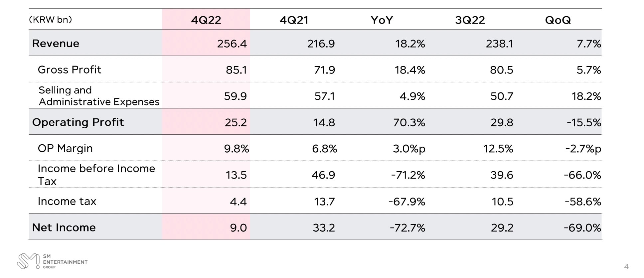Select the Operating Profit row label
644x278 pixels.
[78, 122]
